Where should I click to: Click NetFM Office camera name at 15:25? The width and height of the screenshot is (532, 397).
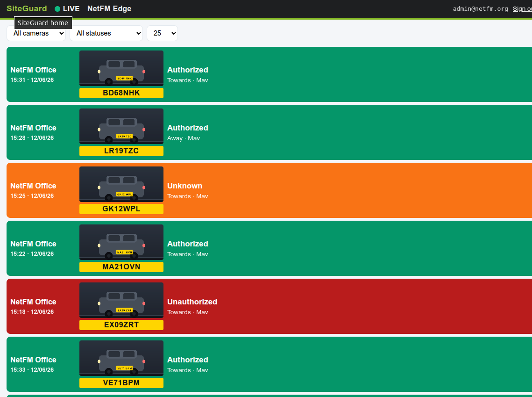pyautogui.click(x=33, y=186)
